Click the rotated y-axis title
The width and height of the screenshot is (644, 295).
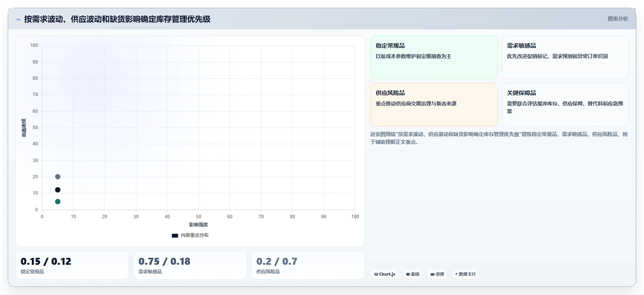pos(24,128)
